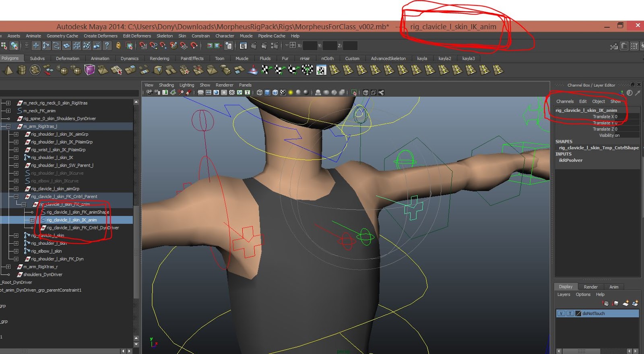Open the help question mark icon

[107, 46]
